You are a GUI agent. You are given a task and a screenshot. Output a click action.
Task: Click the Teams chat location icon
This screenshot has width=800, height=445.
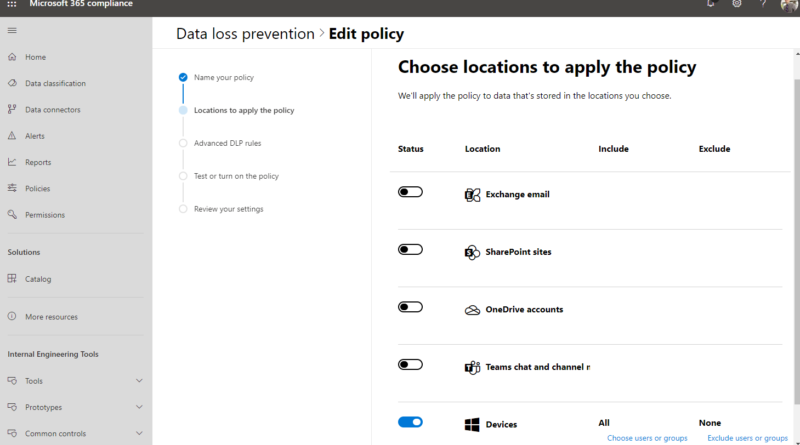(x=472, y=367)
